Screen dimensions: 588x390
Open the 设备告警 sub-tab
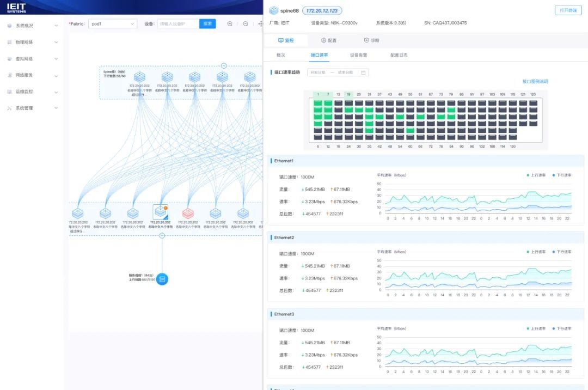point(358,55)
